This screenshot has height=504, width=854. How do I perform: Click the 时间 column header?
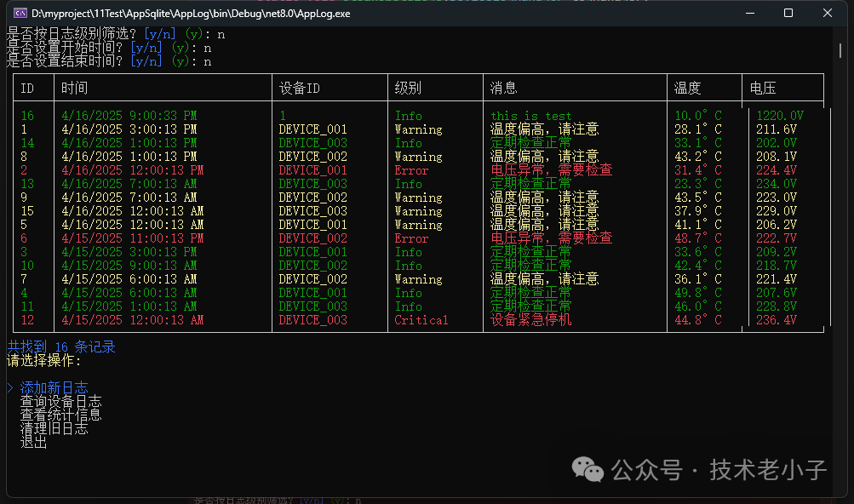point(74,88)
